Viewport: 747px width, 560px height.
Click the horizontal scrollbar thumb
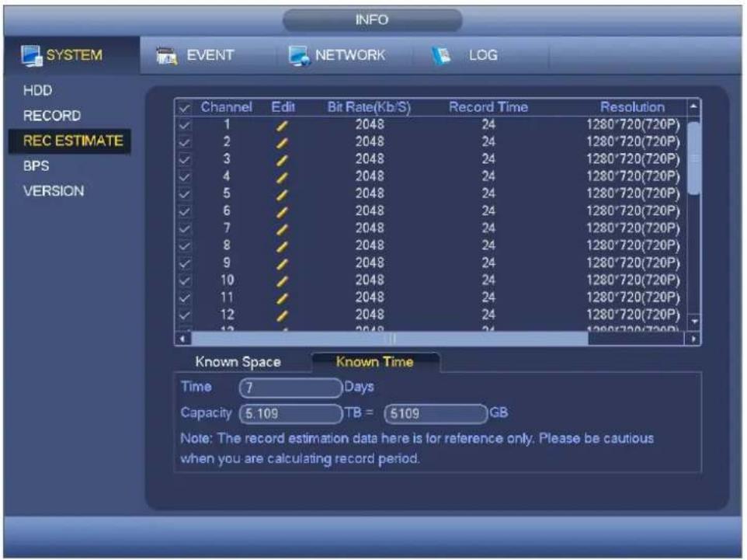click(390, 339)
